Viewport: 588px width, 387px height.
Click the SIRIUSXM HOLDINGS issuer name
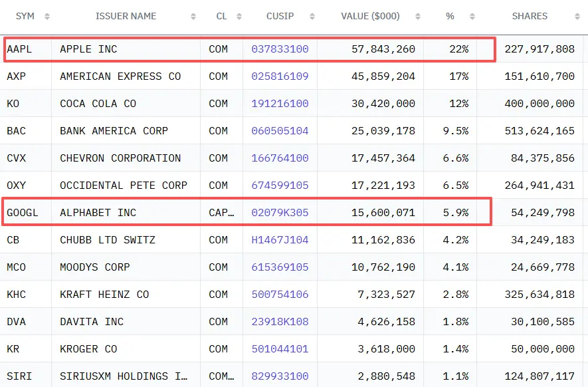click(124, 376)
